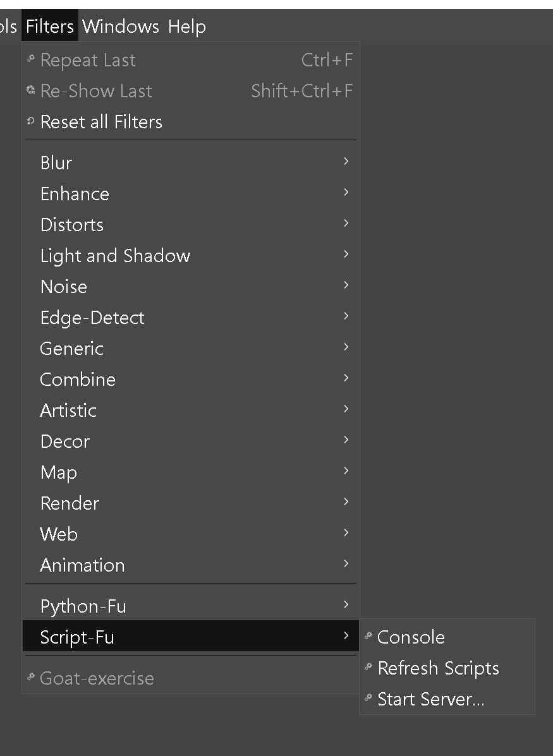Image resolution: width=553 pixels, height=756 pixels.
Task: Open the Windows menu
Action: click(x=121, y=27)
